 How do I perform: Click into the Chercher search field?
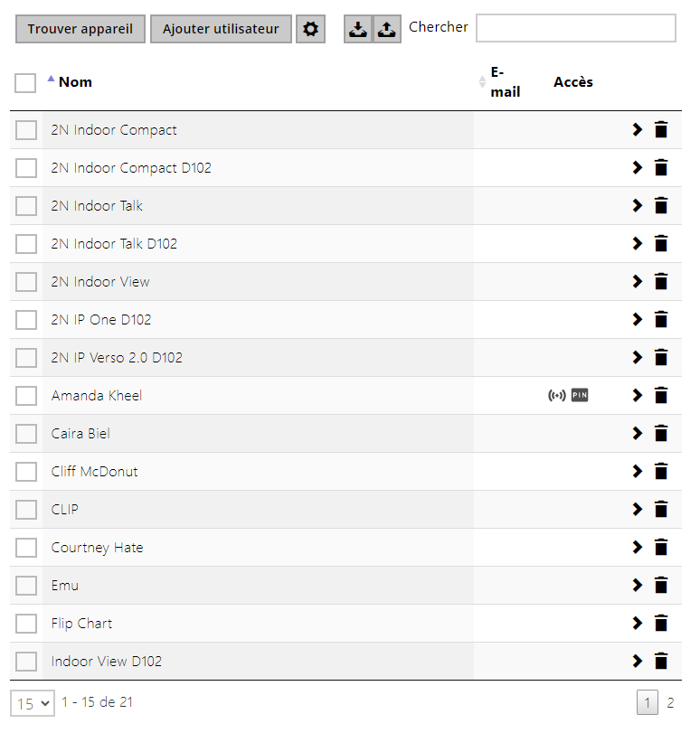point(575,28)
